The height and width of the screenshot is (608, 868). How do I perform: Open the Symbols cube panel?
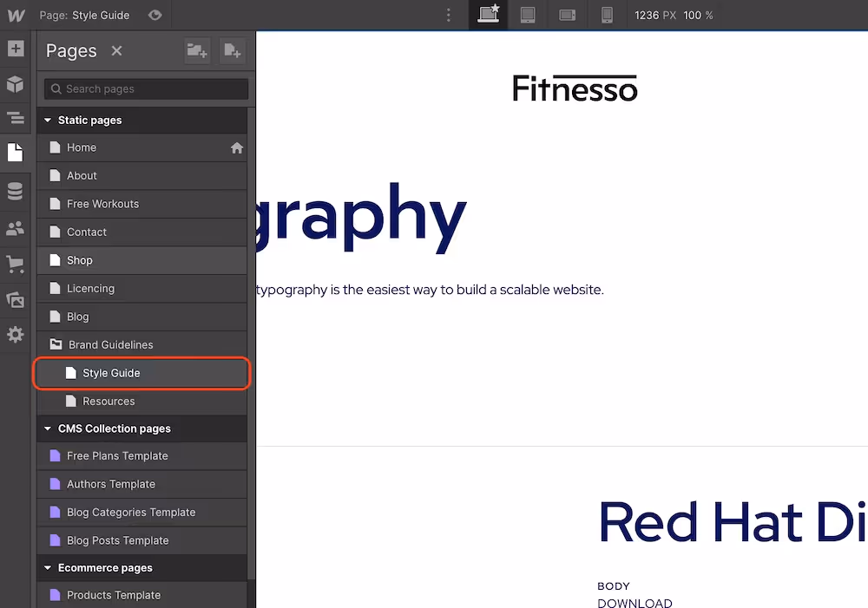click(16, 83)
